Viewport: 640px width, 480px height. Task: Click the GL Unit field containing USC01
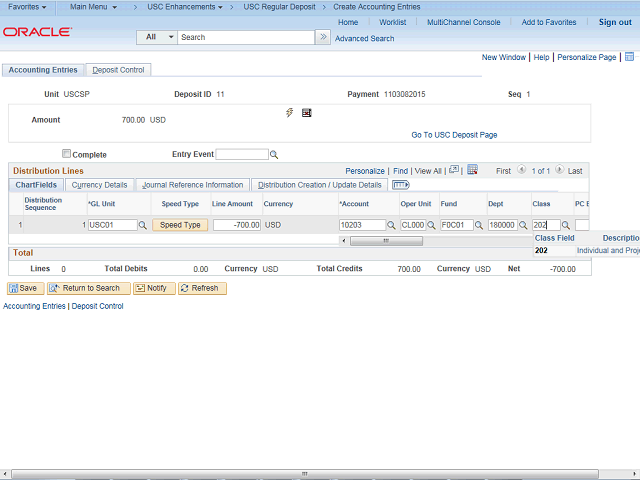(113, 225)
